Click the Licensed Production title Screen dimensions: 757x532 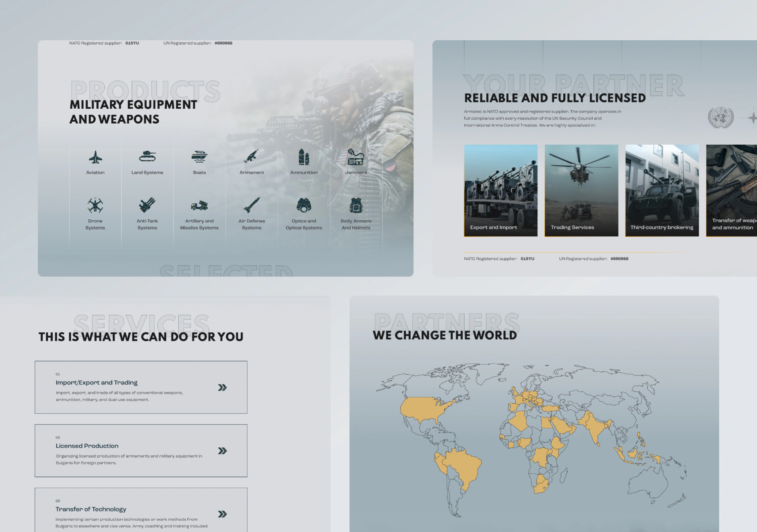click(87, 446)
